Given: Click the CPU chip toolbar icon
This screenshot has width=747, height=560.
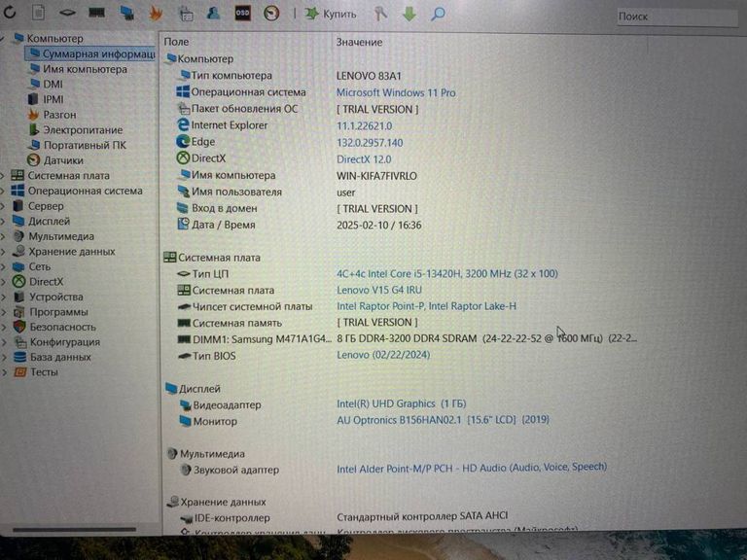Looking at the screenshot, I should point(67,13).
